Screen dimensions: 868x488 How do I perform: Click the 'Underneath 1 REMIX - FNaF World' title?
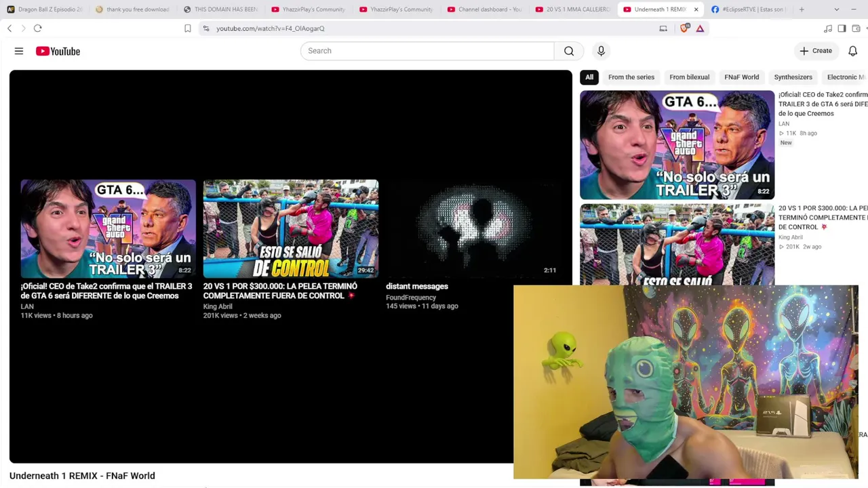[82, 476]
